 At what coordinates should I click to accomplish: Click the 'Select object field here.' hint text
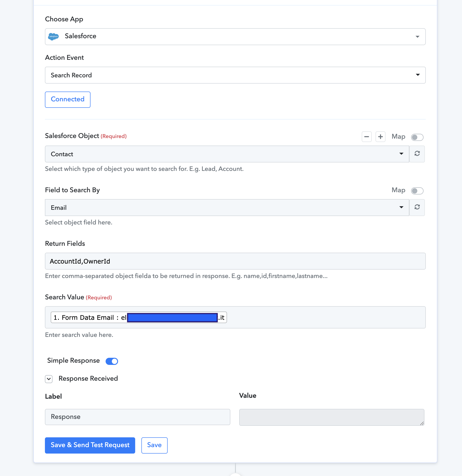tap(78, 222)
